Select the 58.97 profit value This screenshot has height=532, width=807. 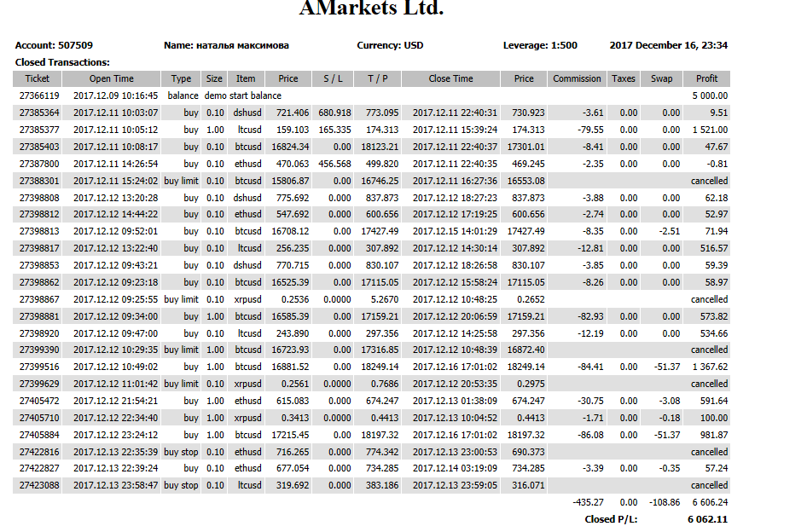tap(717, 282)
